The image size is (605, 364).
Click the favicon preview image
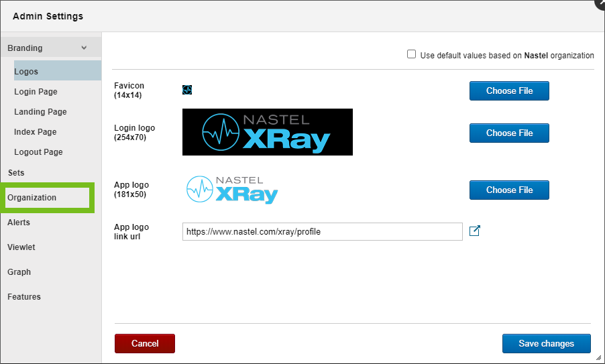(x=187, y=90)
